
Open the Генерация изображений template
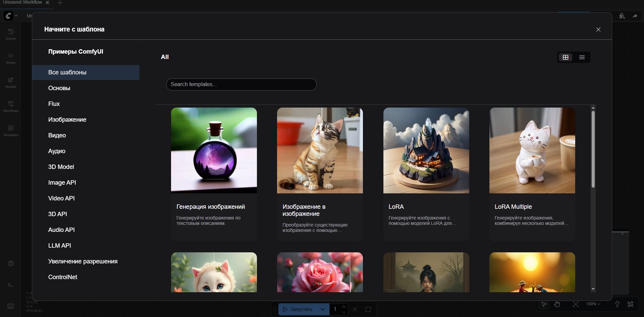(214, 175)
